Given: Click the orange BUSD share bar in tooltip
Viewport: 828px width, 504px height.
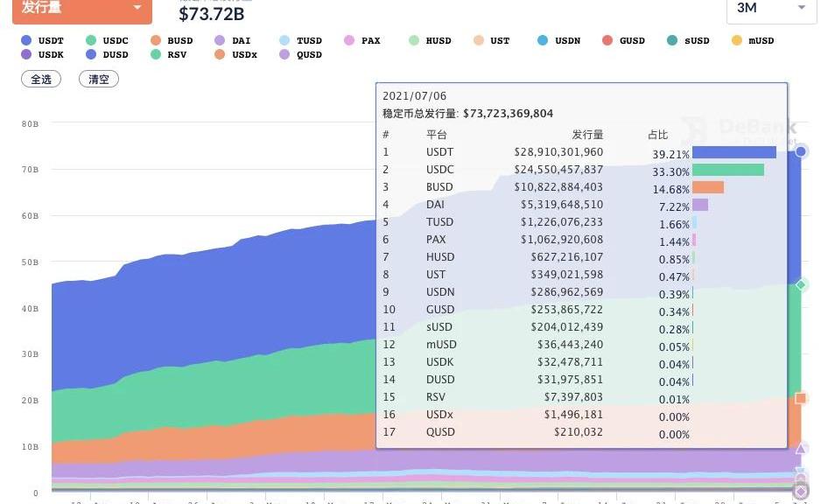Looking at the screenshot, I should (x=708, y=187).
